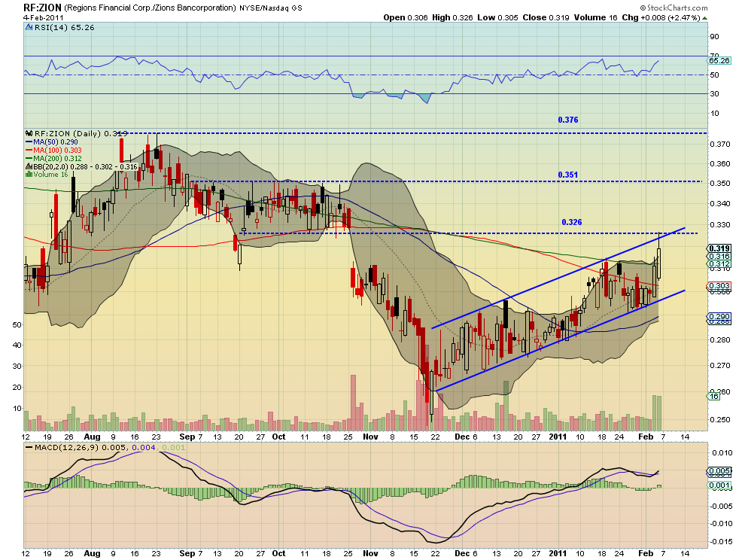Click the 'MA(100) 0.303' legend text
The image size is (745, 560).
coord(57,151)
